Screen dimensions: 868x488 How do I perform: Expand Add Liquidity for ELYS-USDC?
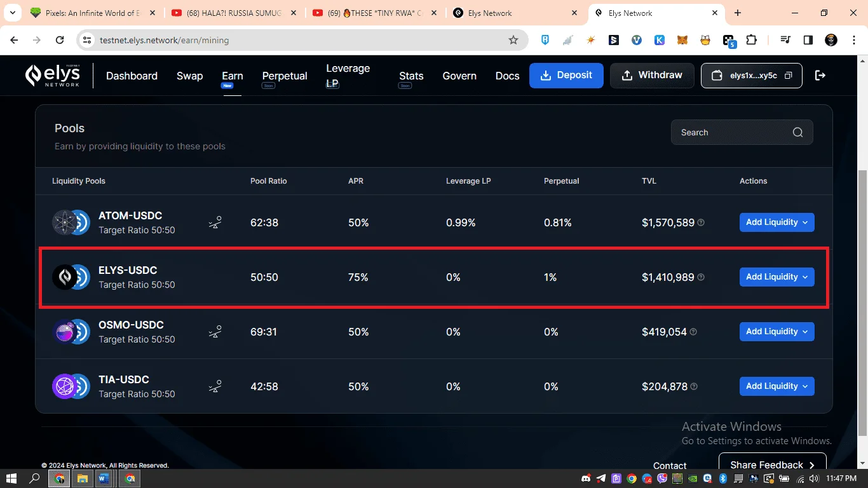click(x=776, y=277)
